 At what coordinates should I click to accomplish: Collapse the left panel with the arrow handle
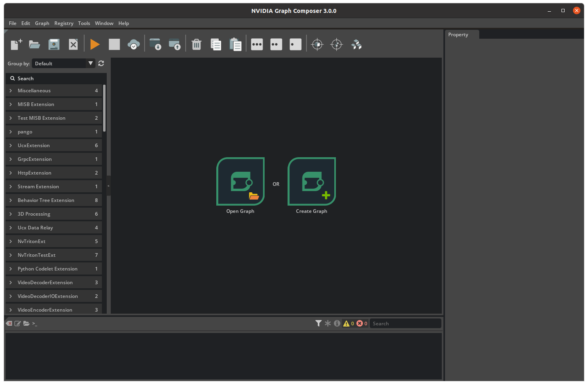[108, 186]
